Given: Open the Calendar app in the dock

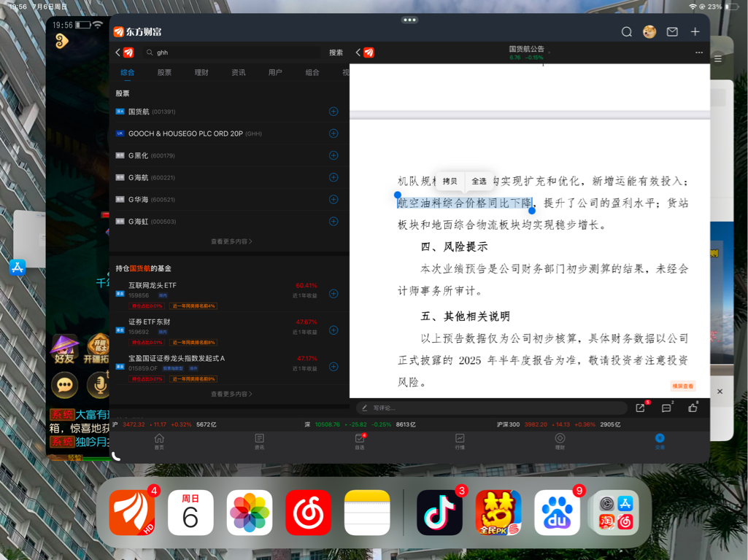Looking at the screenshot, I should [190, 513].
